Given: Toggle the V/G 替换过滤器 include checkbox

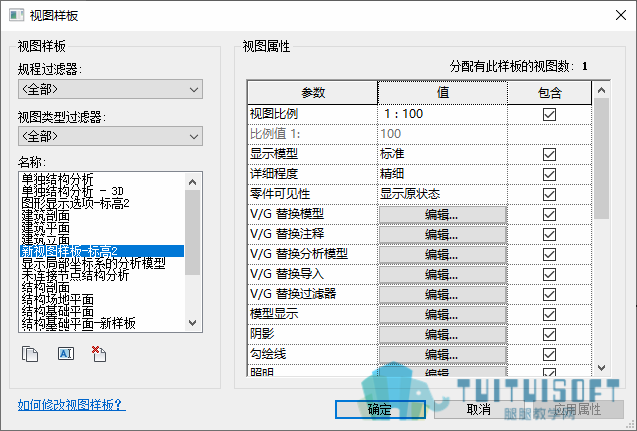Looking at the screenshot, I should pos(549,295).
